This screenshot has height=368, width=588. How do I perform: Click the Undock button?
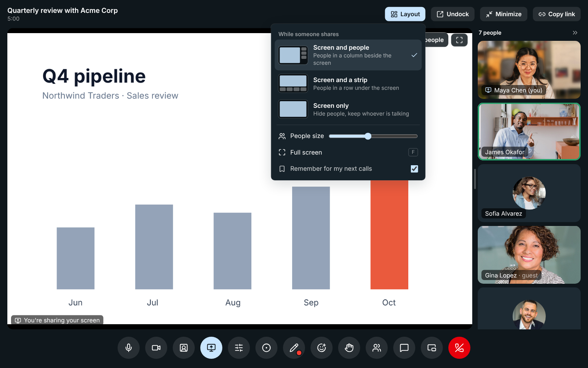(x=452, y=14)
